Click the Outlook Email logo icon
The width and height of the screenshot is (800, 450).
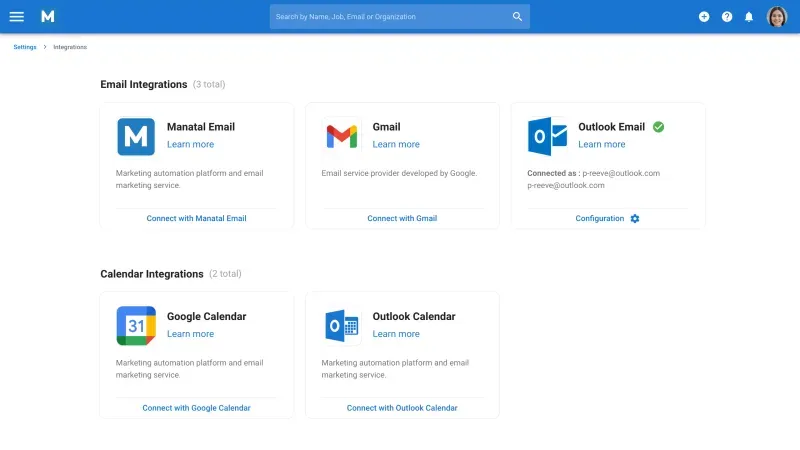click(547, 136)
